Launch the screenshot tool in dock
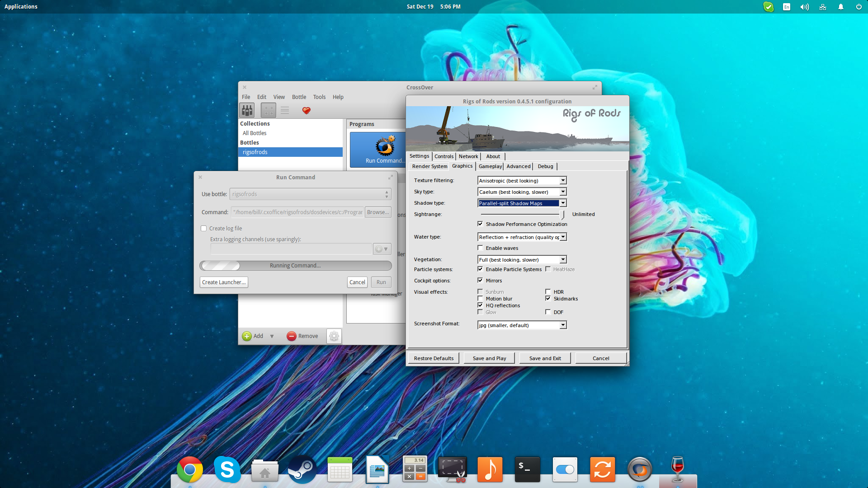The width and height of the screenshot is (868, 488). click(453, 470)
